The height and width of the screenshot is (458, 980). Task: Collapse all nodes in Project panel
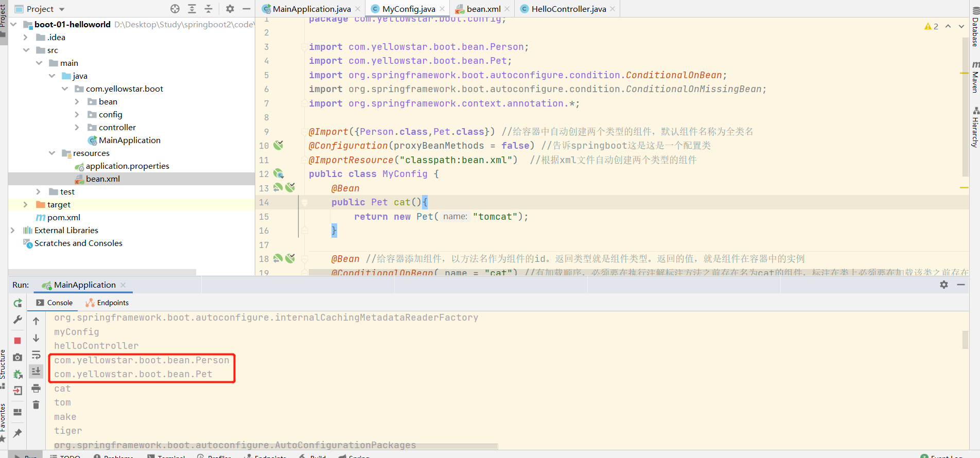tap(208, 9)
